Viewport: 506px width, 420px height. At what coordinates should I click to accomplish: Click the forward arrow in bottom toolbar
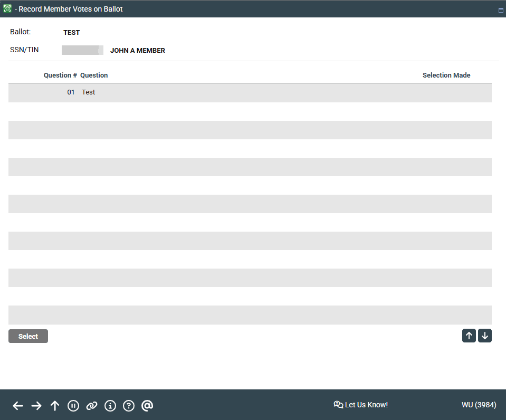click(x=36, y=406)
